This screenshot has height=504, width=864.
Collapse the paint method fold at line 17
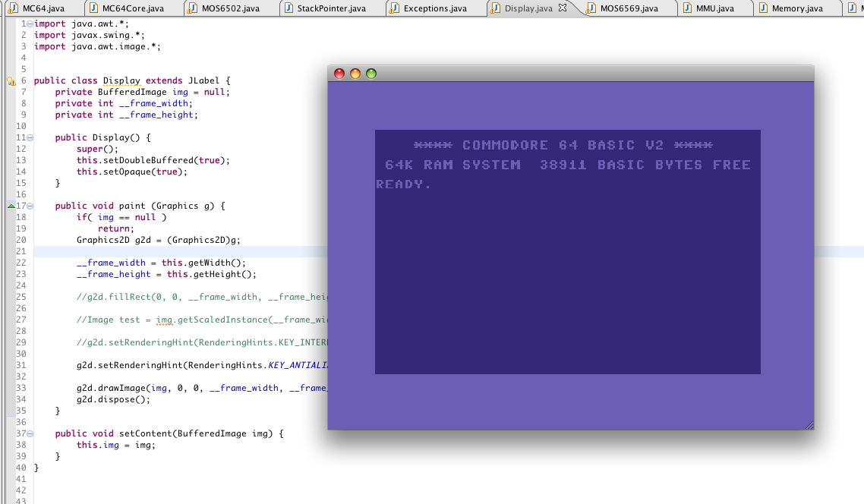pos(30,206)
